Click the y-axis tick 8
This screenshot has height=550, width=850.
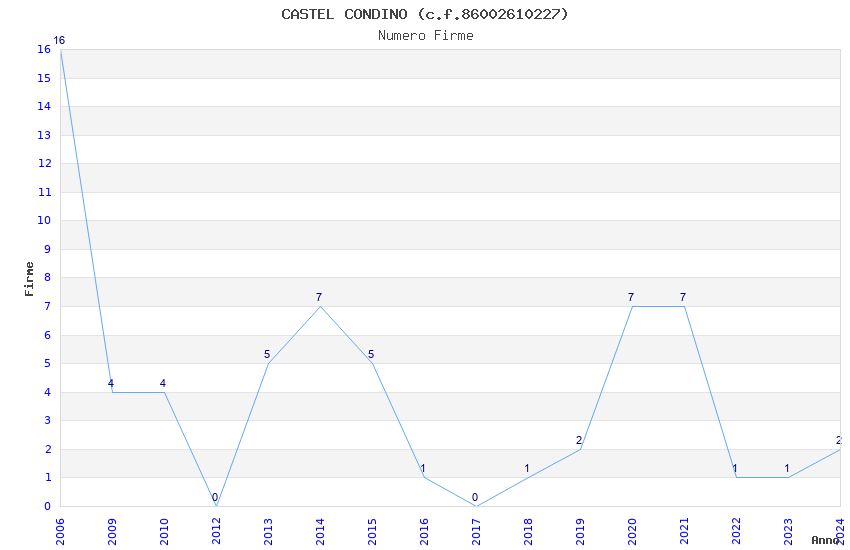point(48,278)
